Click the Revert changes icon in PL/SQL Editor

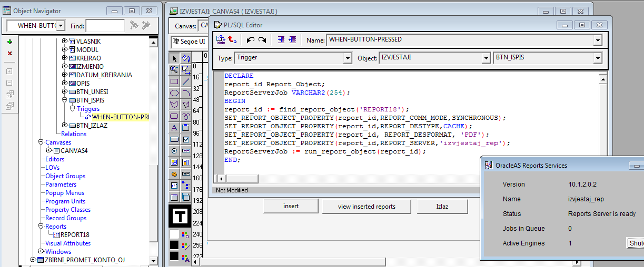tap(232, 40)
